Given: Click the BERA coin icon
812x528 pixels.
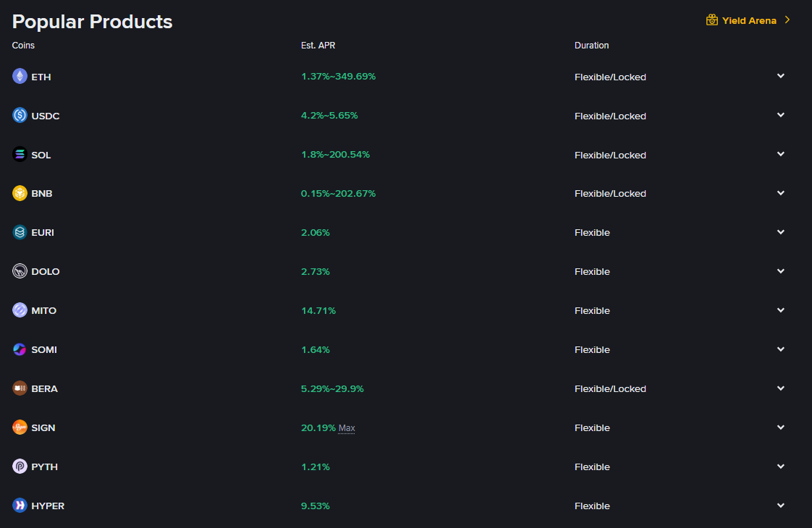Looking at the screenshot, I should point(20,389).
